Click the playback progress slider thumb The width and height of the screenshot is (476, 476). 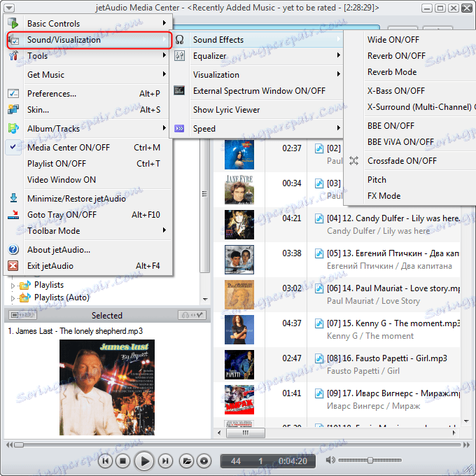[x=19, y=444]
